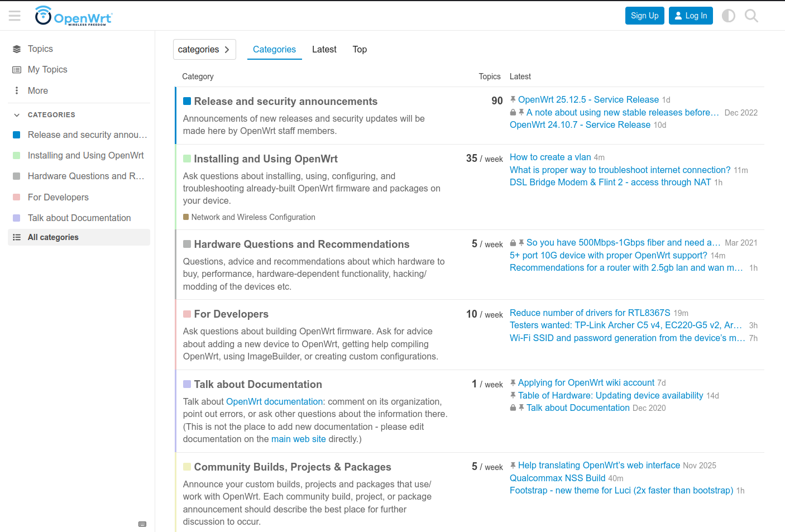This screenshot has width=785, height=532.
Task: Open the More menu in the sidebar
Action: (x=38, y=90)
